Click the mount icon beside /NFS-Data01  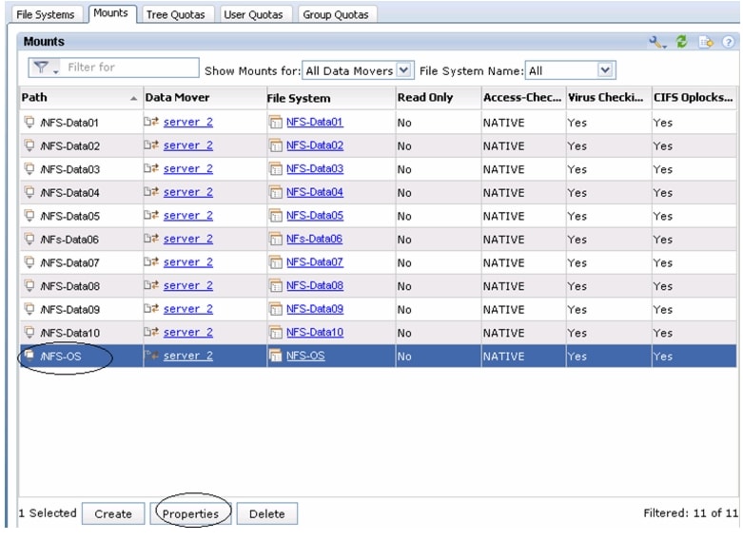29,123
